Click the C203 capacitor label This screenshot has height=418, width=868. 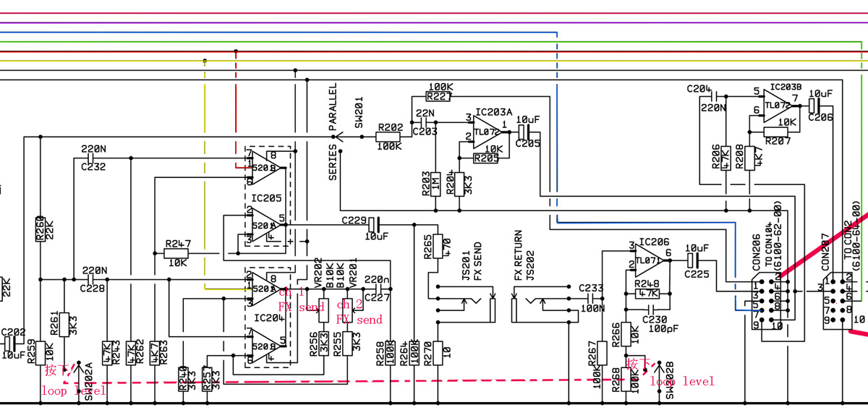(x=425, y=132)
